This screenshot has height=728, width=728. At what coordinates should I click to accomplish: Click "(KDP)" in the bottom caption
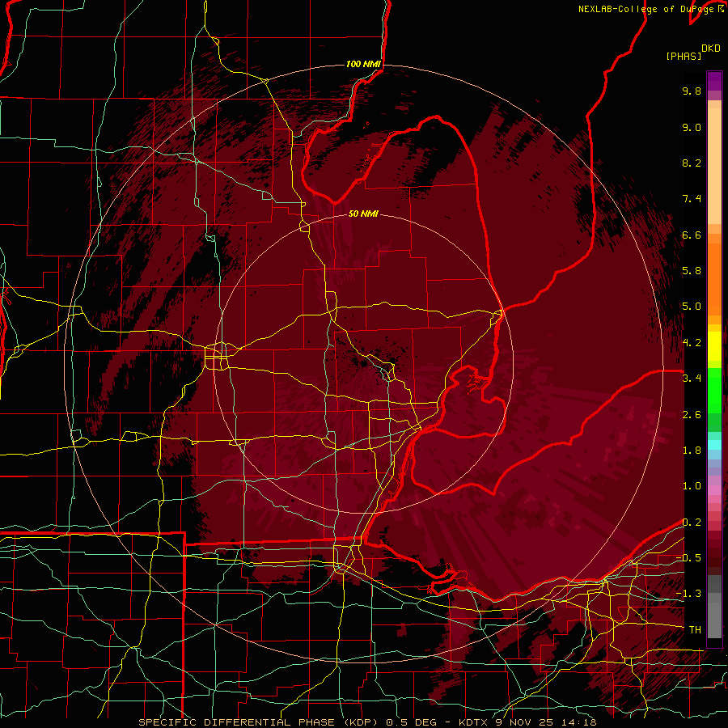pyautogui.click(x=359, y=722)
